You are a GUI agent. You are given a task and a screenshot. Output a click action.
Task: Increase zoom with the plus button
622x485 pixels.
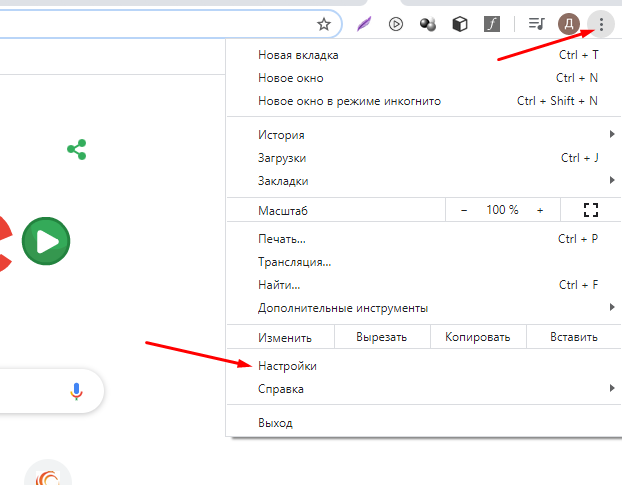(x=540, y=210)
